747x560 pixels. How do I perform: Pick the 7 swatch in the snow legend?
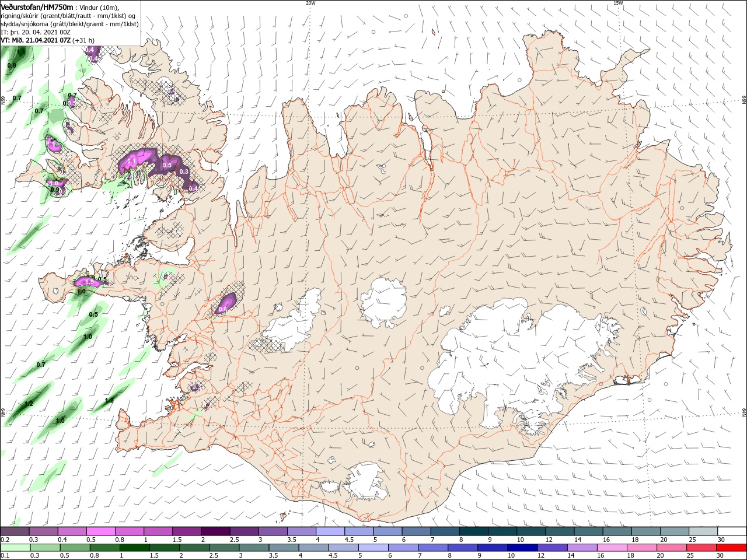tap(445, 531)
